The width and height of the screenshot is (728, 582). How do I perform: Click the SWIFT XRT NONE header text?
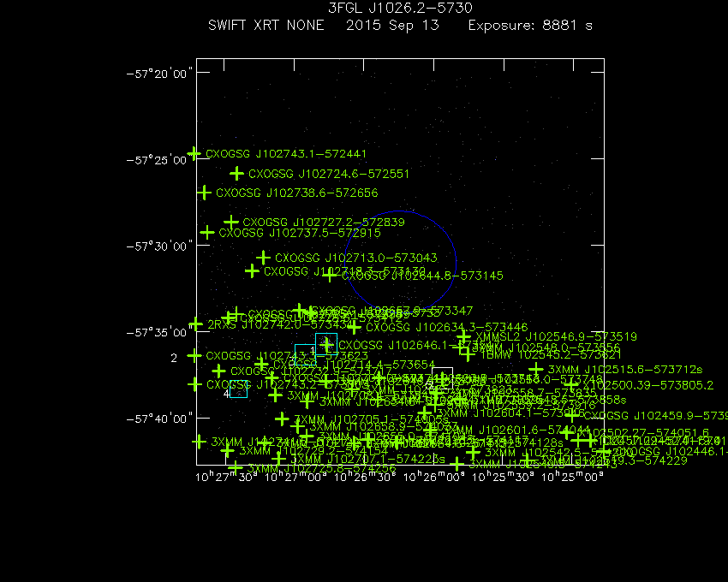click(x=266, y=25)
